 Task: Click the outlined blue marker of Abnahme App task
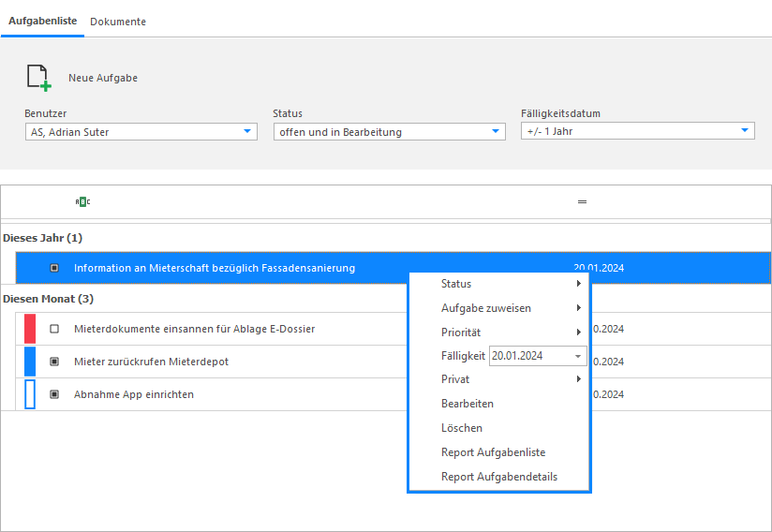click(x=30, y=394)
